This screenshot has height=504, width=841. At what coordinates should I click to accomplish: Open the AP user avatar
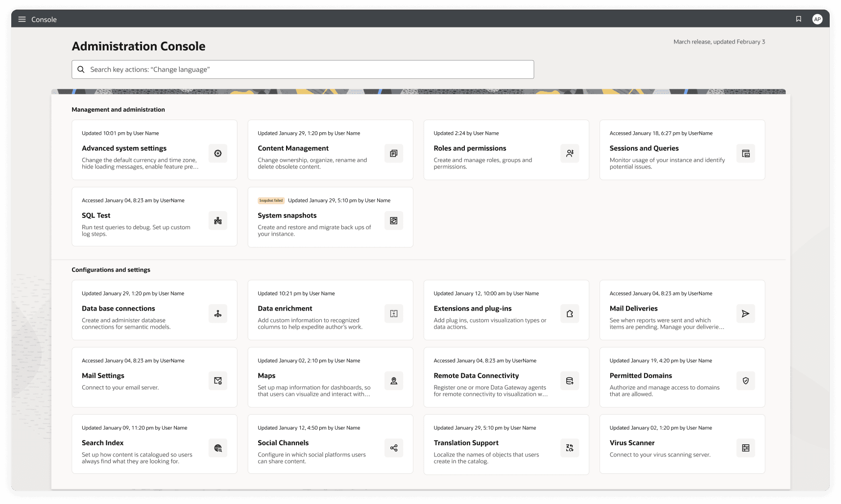click(x=817, y=19)
